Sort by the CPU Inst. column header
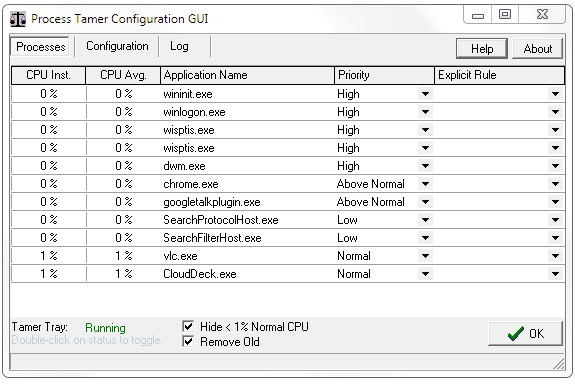This screenshot has height=385, width=575. [48, 75]
